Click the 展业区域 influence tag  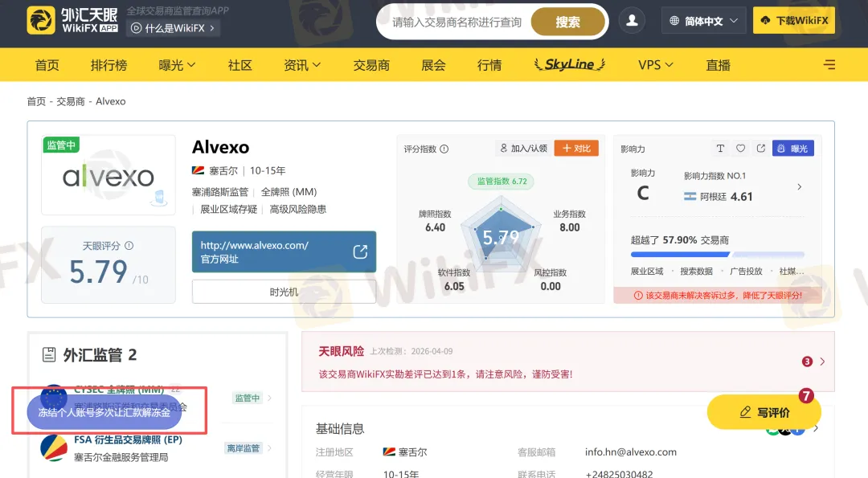[x=646, y=271]
